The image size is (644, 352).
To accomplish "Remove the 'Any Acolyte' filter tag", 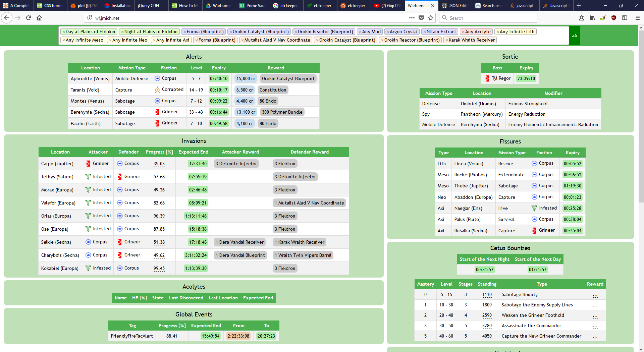I will click(x=463, y=32).
